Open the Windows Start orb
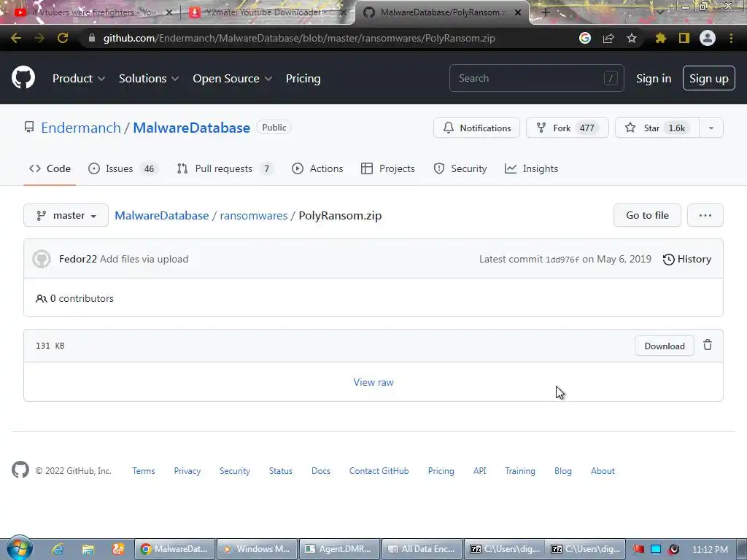 click(x=19, y=548)
